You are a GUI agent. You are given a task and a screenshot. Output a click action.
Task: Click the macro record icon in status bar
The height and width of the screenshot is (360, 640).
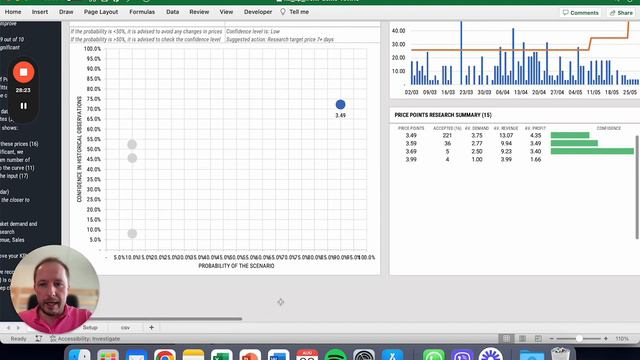39,338
